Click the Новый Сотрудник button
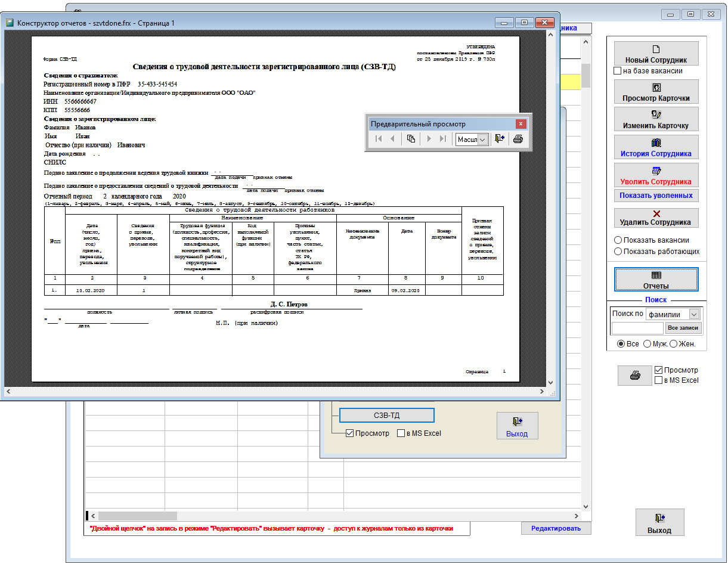The height and width of the screenshot is (564, 728). (656, 54)
